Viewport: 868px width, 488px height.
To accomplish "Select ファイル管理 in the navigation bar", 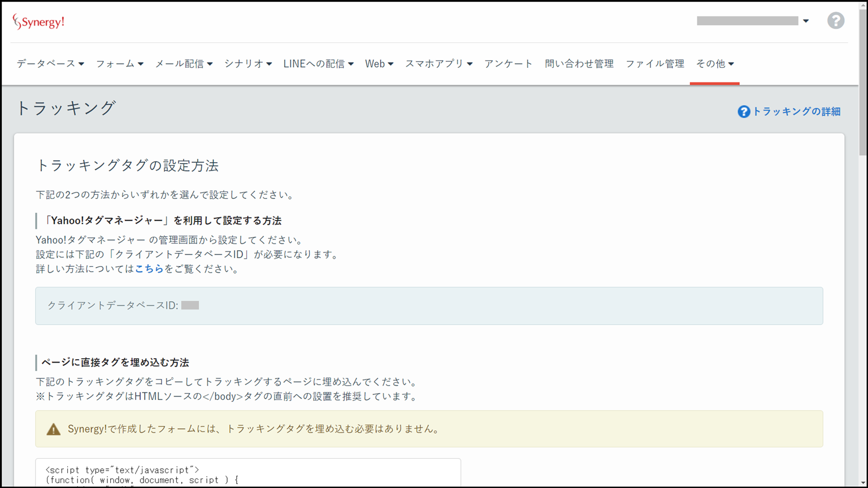I will pos(654,64).
